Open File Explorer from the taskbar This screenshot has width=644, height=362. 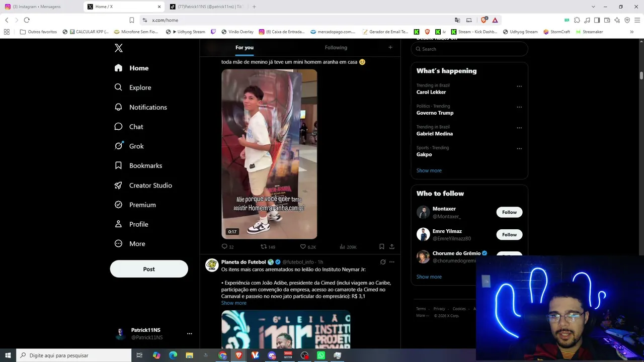[x=189, y=355]
